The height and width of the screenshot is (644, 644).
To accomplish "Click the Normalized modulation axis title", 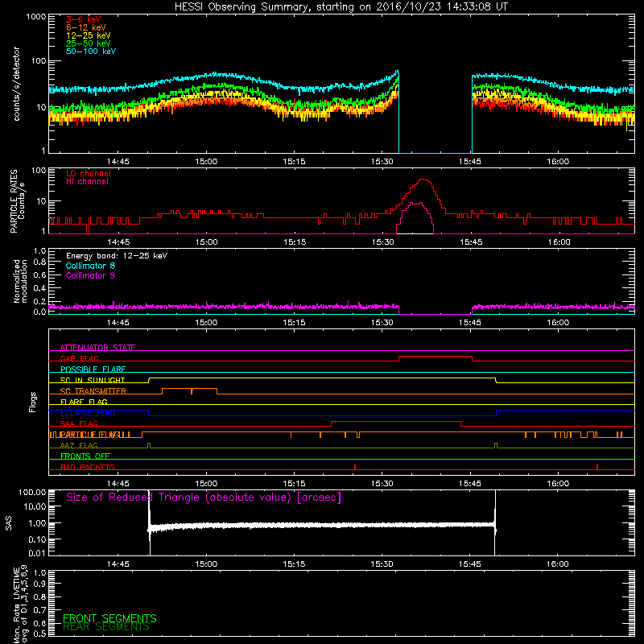I will click(20, 281).
